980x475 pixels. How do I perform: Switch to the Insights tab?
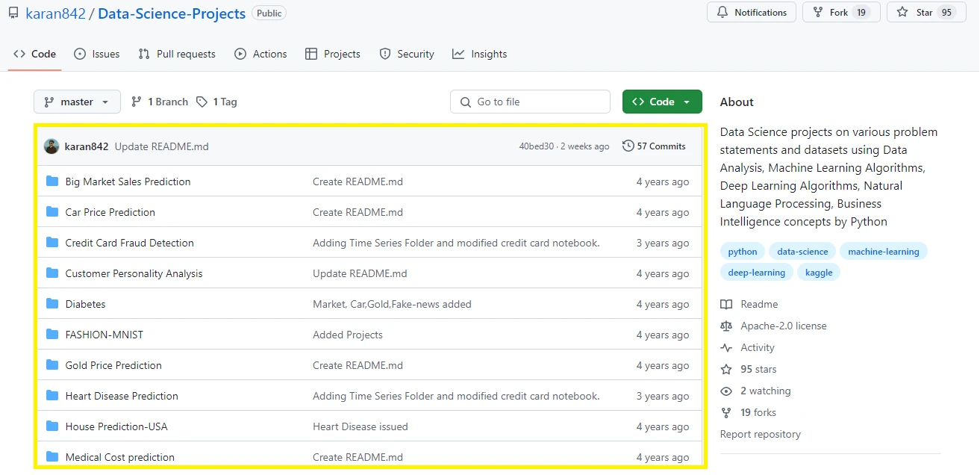480,54
